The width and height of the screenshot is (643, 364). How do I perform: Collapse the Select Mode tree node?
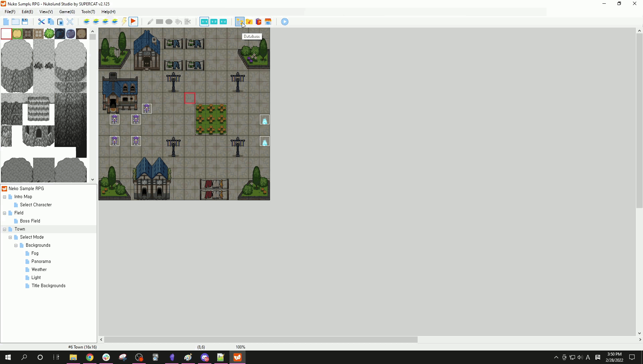[x=10, y=237]
